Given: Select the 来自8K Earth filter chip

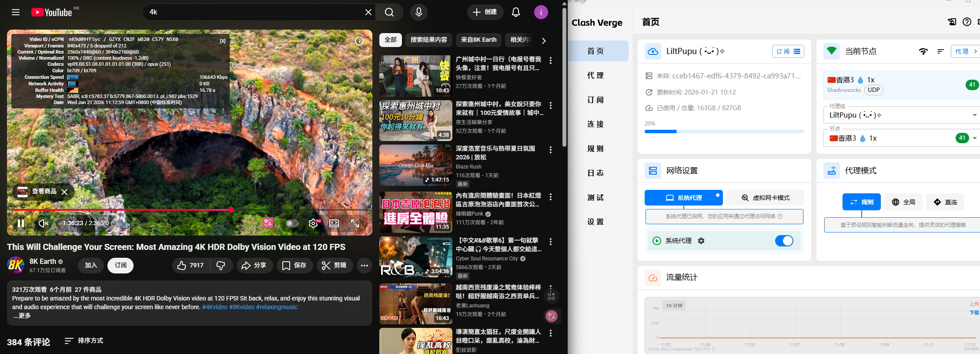Looking at the screenshot, I should 478,40.
